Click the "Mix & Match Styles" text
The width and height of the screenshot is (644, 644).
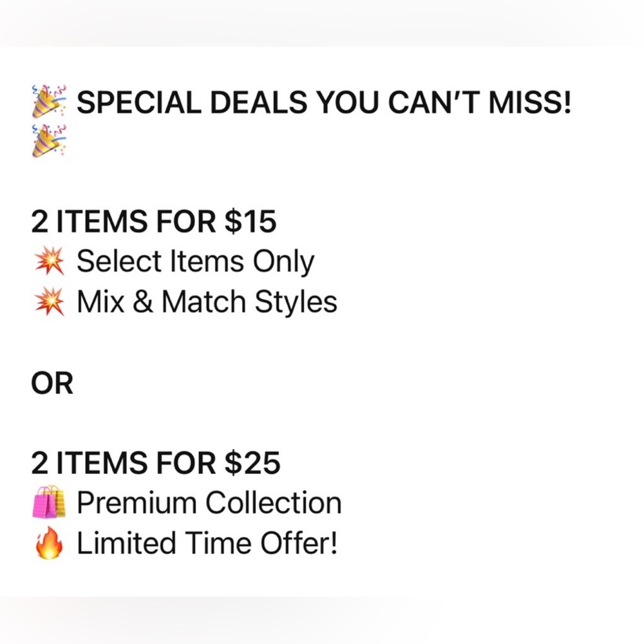point(207,302)
